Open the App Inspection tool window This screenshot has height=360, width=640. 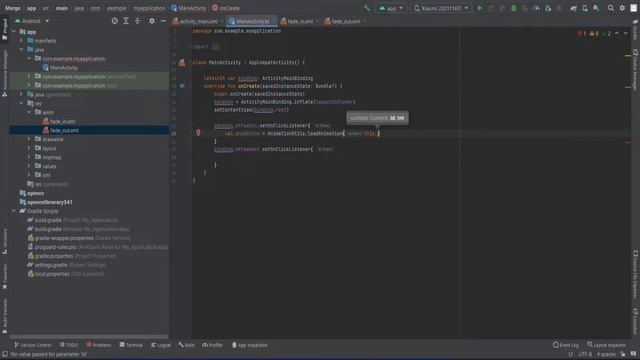point(249,345)
